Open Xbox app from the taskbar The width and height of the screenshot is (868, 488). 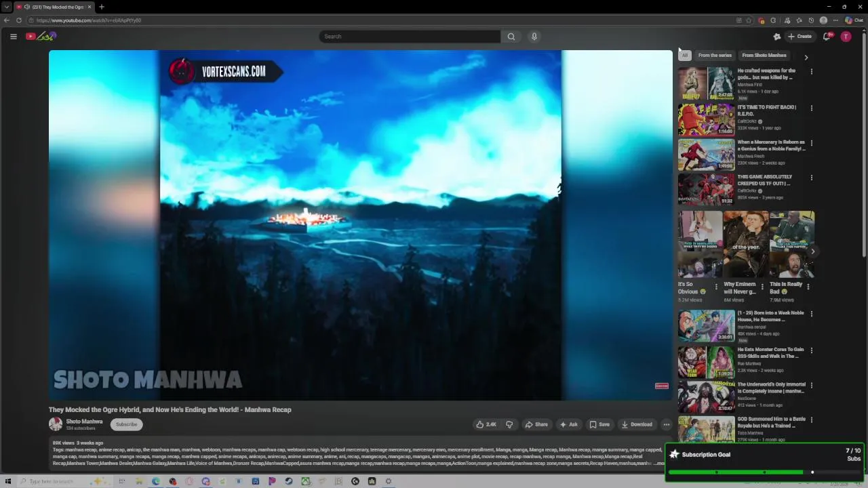306,481
